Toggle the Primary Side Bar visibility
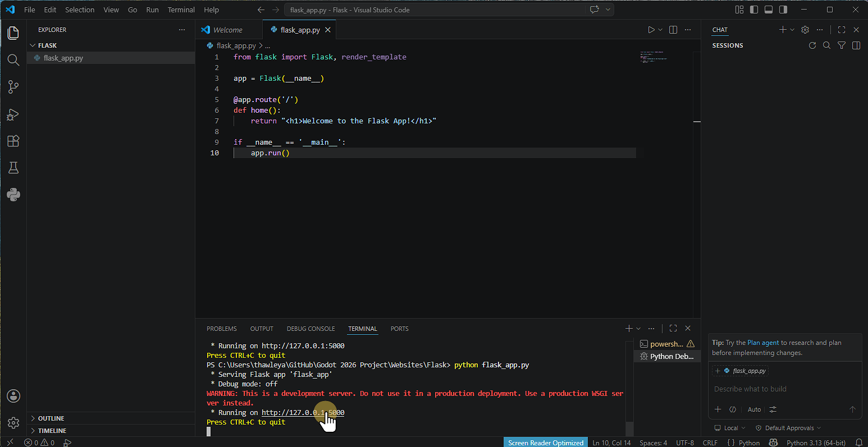The width and height of the screenshot is (868, 447). pyautogui.click(x=754, y=10)
